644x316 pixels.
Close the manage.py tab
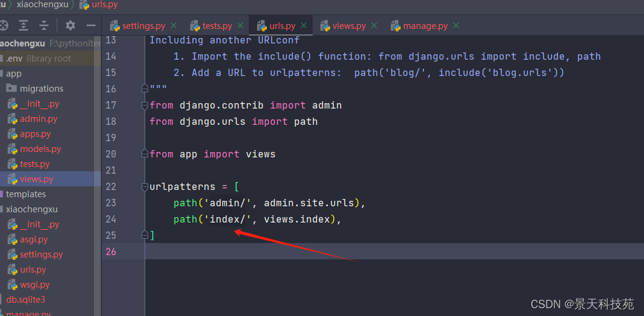456,25
